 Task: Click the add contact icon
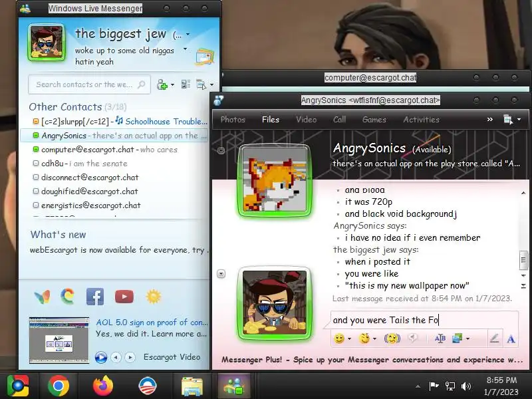[162, 84]
